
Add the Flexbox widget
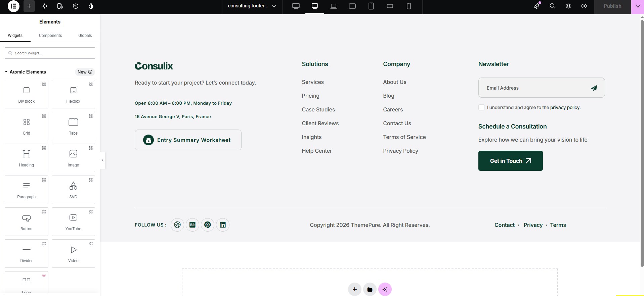point(73,94)
